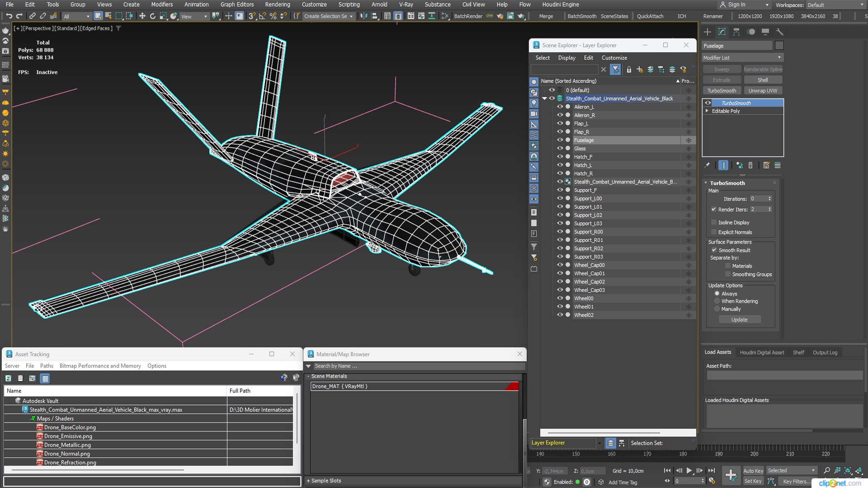Image resolution: width=868 pixels, height=488 pixels.
Task: Click Refresh icon in Asset Tracking
Action: coord(8,379)
